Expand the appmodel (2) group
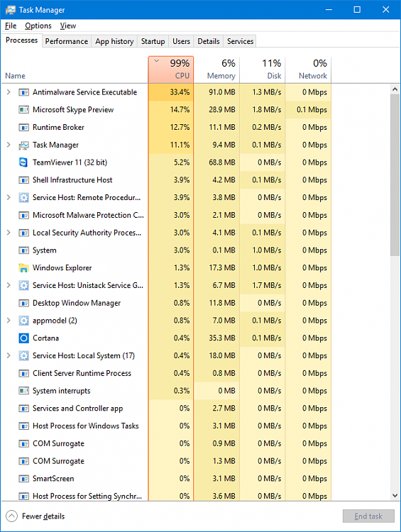This screenshot has width=401, height=532. pyautogui.click(x=9, y=321)
